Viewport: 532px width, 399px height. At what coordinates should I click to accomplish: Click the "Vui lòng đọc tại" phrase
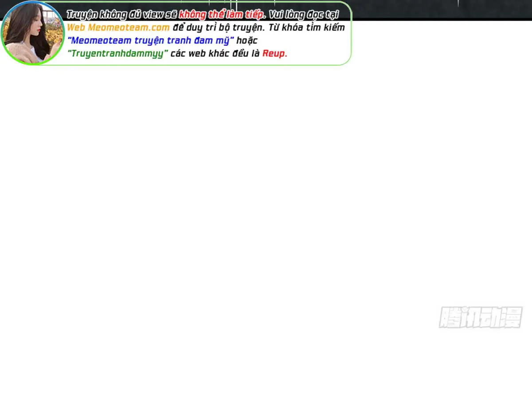point(304,14)
